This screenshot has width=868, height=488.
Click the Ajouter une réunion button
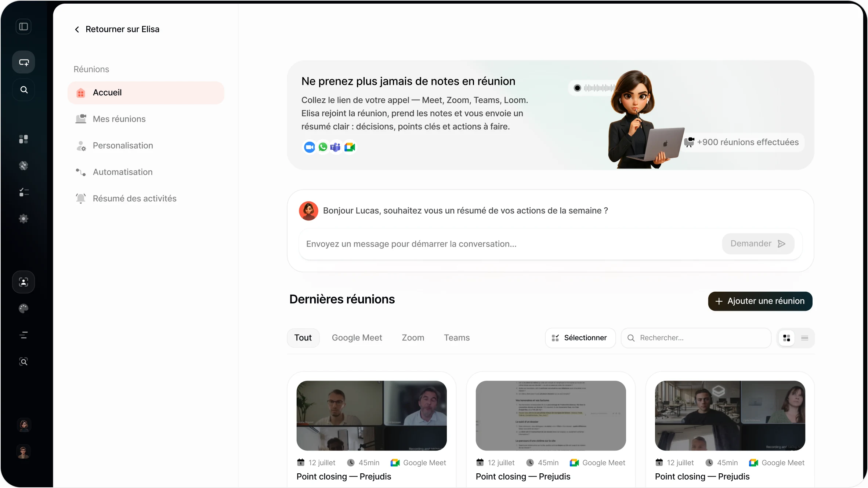point(760,301)
